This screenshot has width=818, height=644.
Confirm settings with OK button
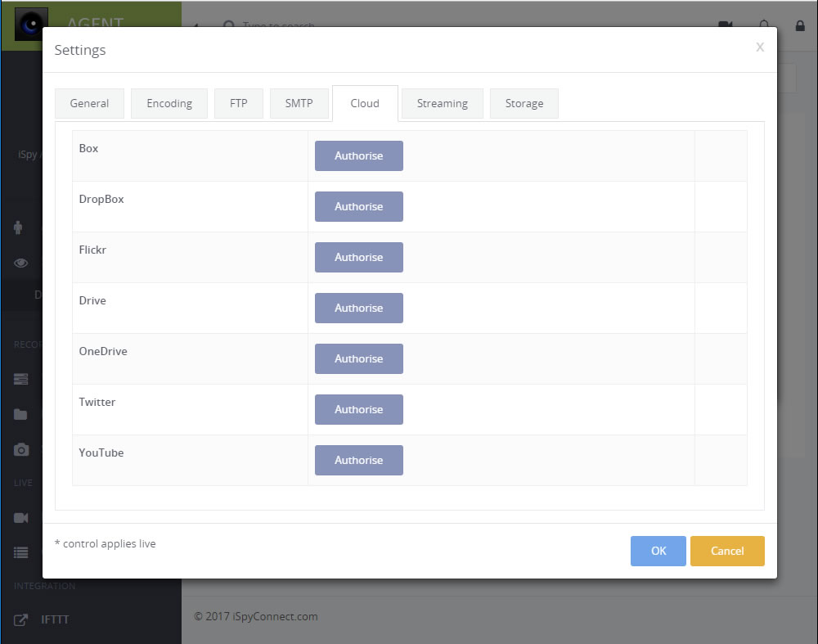click(658, 551)
